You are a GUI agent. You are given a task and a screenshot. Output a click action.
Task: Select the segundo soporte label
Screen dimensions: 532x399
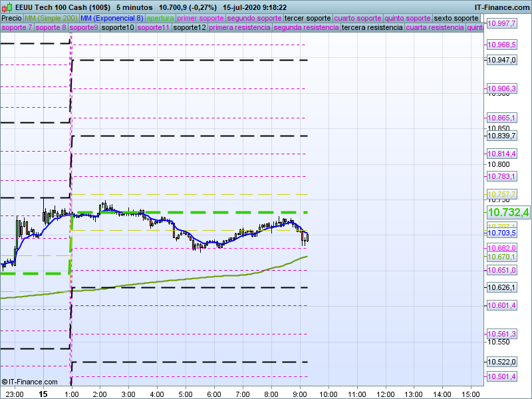(255, 18)
